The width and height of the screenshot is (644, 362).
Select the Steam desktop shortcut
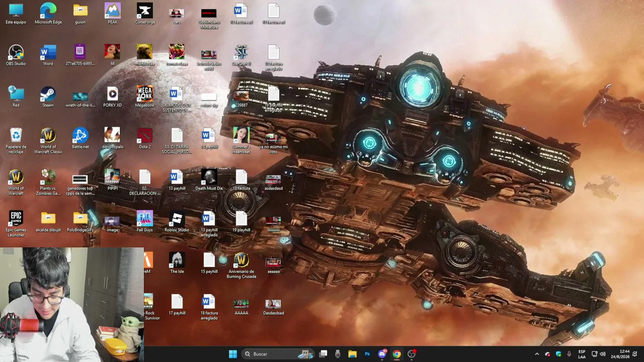[x=48, y=97]
